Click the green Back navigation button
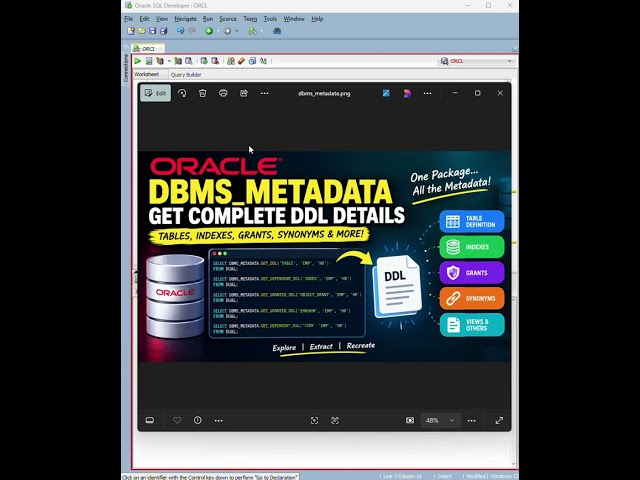This screenshot has width=640, height=480. point(209,31)
